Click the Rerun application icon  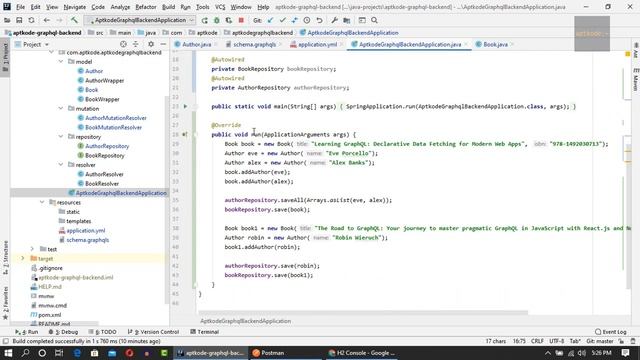204,20
